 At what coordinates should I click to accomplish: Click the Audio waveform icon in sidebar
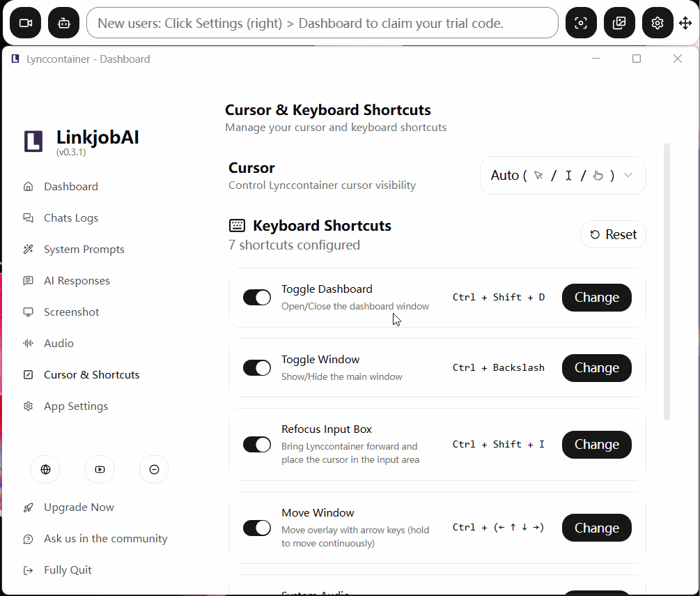click(28, 343)
